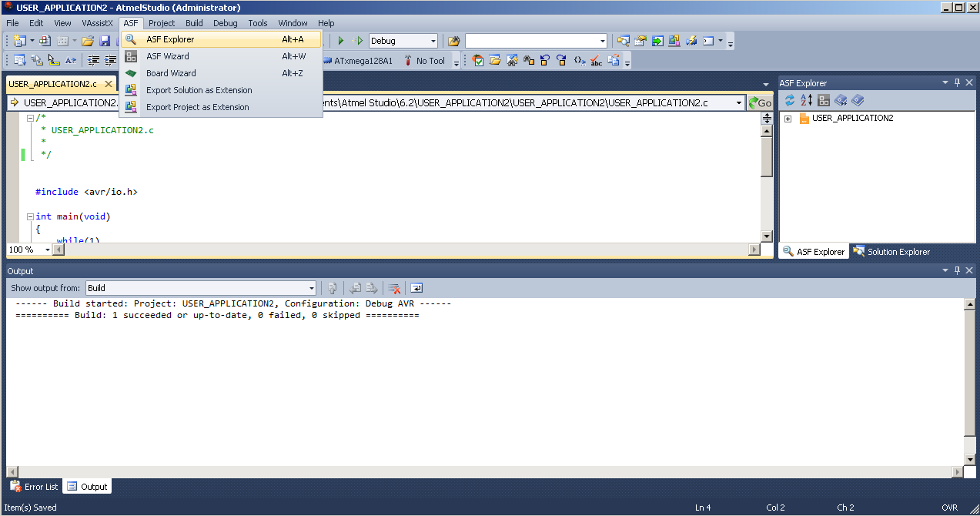The image size is (980, 516).
Task: Open the file path navigation bar dropdown arrow
Action: (739, 102)
